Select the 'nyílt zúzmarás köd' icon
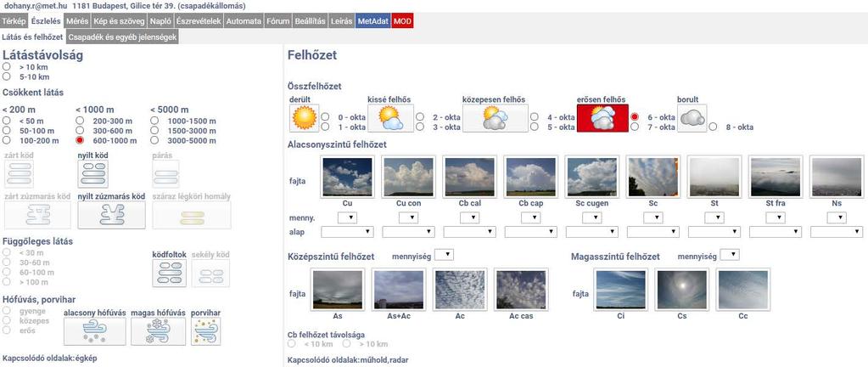The image size is (868, 367). click(x=111, y=215)
